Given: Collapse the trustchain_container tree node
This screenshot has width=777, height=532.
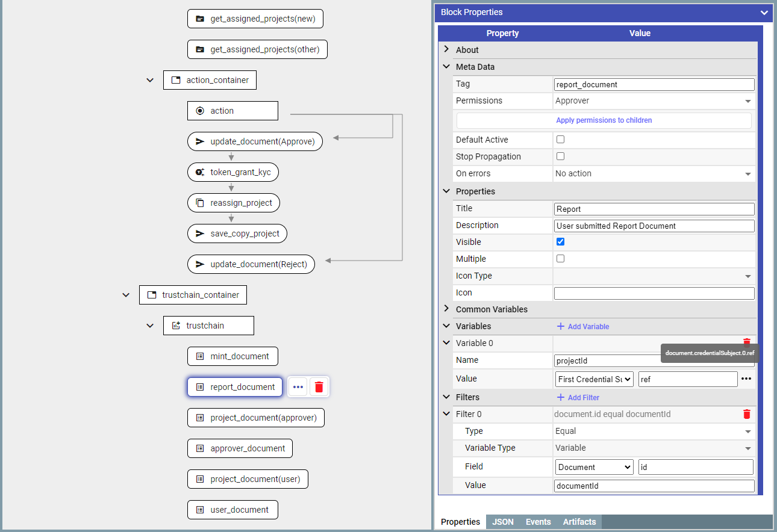Looking at the screenshot, I should click(126, 295).
